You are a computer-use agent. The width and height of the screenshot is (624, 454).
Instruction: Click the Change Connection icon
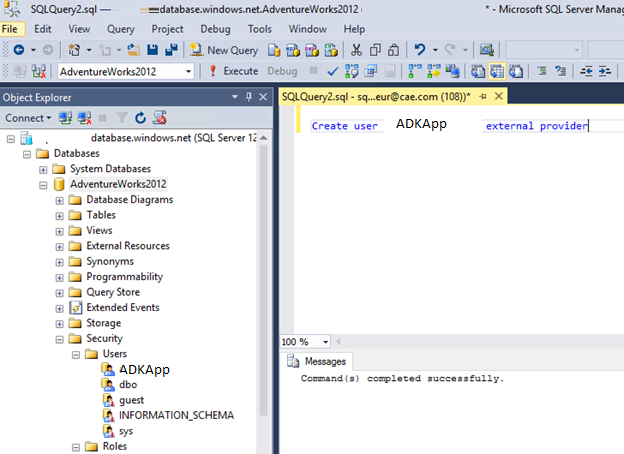click(x=39, y=72)
